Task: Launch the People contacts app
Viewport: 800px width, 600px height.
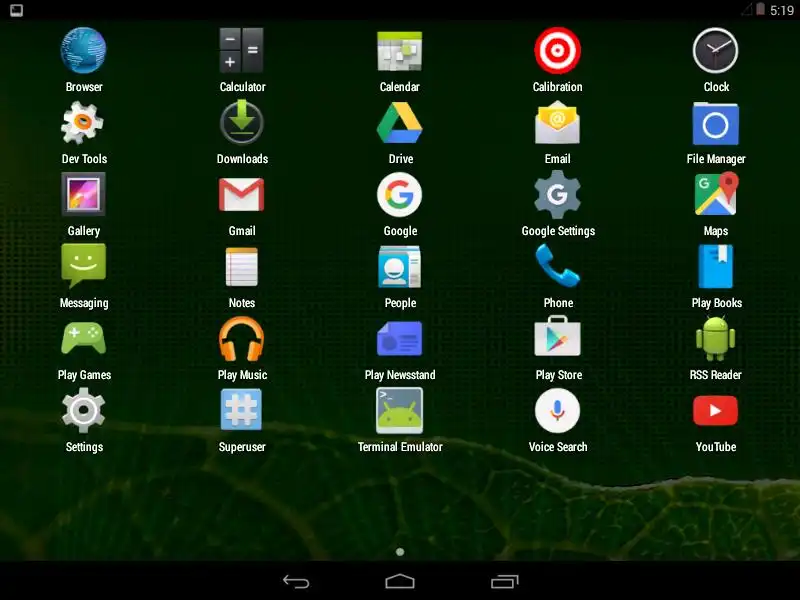Action: coord(399,267)
